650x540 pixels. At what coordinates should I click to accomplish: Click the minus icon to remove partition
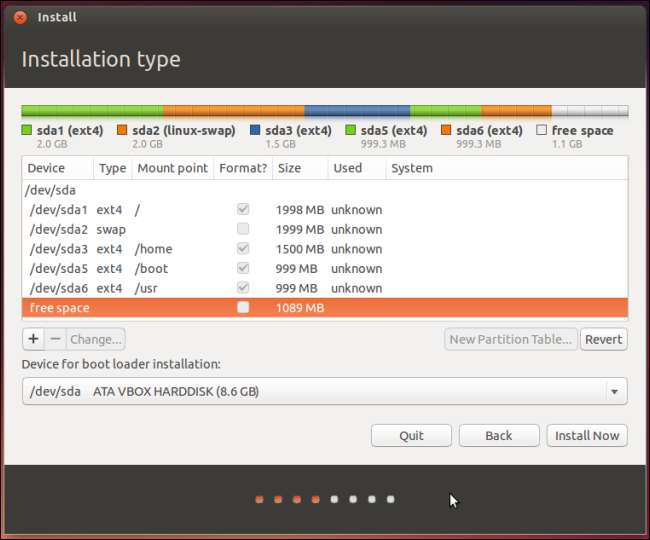pyautogui.click(x=55, y=339)
